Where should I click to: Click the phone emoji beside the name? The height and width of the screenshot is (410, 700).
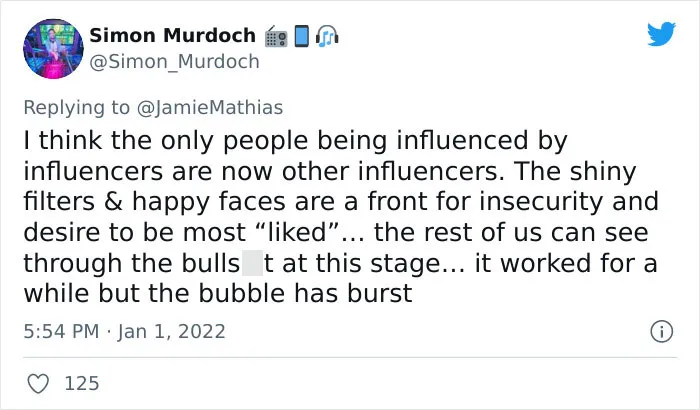click(x=302, y=36)
